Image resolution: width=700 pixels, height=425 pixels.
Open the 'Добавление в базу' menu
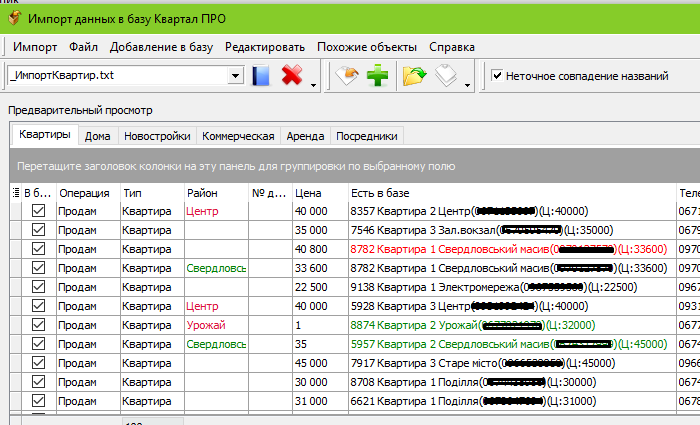click(160, 47)
